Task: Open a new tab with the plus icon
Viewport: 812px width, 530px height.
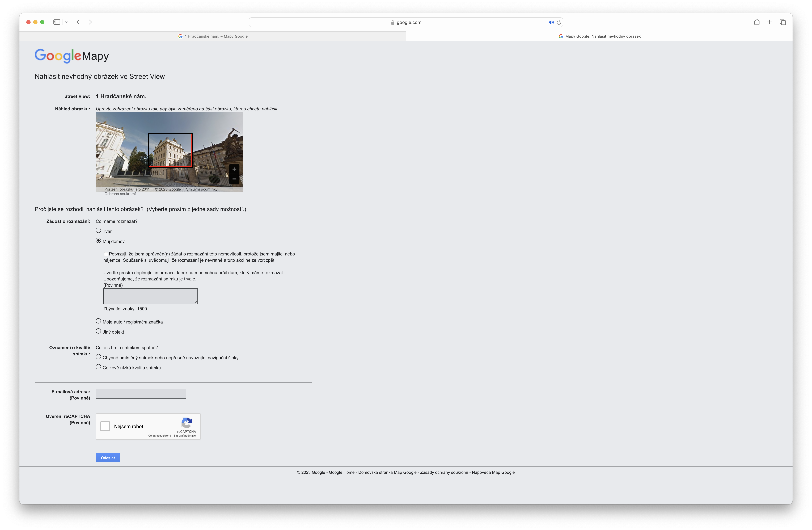Action: (770, 22)
